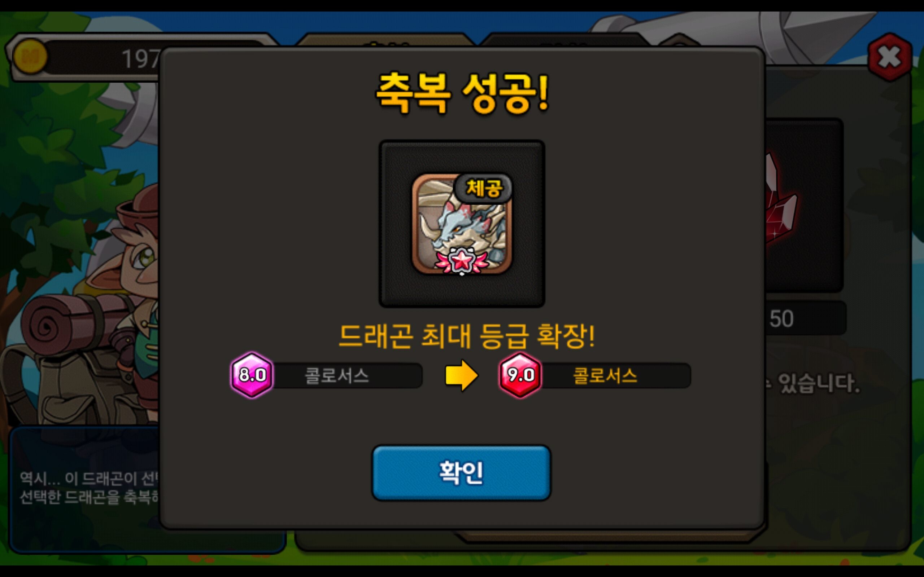Open the darkened right tab at top
924x577 pixels.
point(565,40)
